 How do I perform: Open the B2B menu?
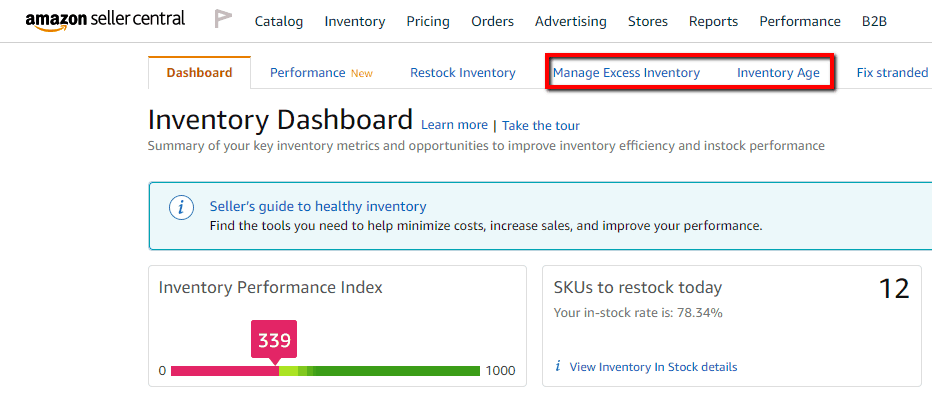coord(874,21)
